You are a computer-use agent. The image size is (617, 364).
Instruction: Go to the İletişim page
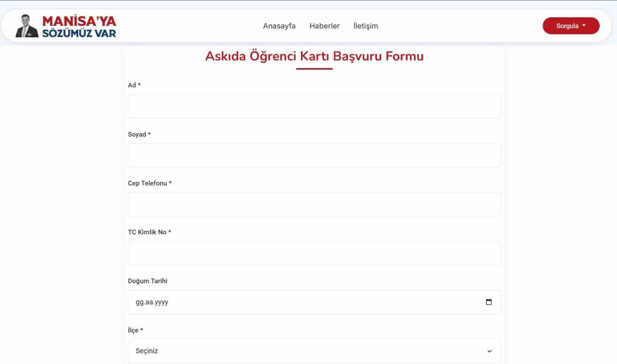(x=366, y=26)
